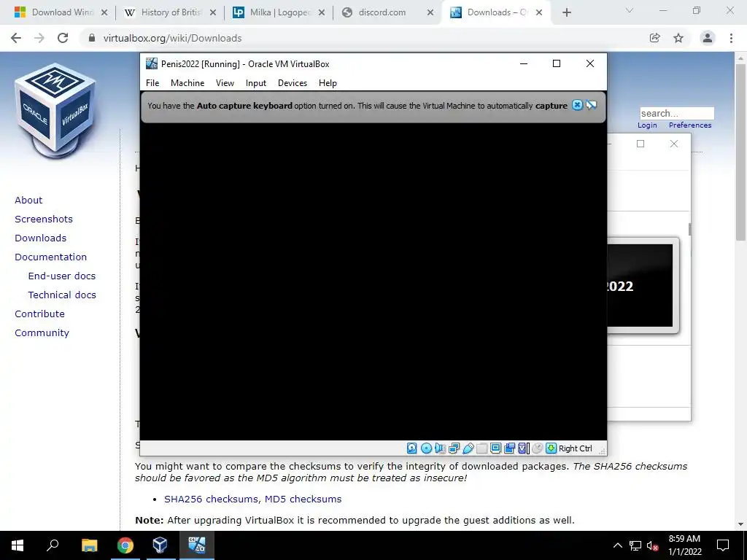747x560 pixels.
Task: Open the notification center
Action: [x=723, y=545]
